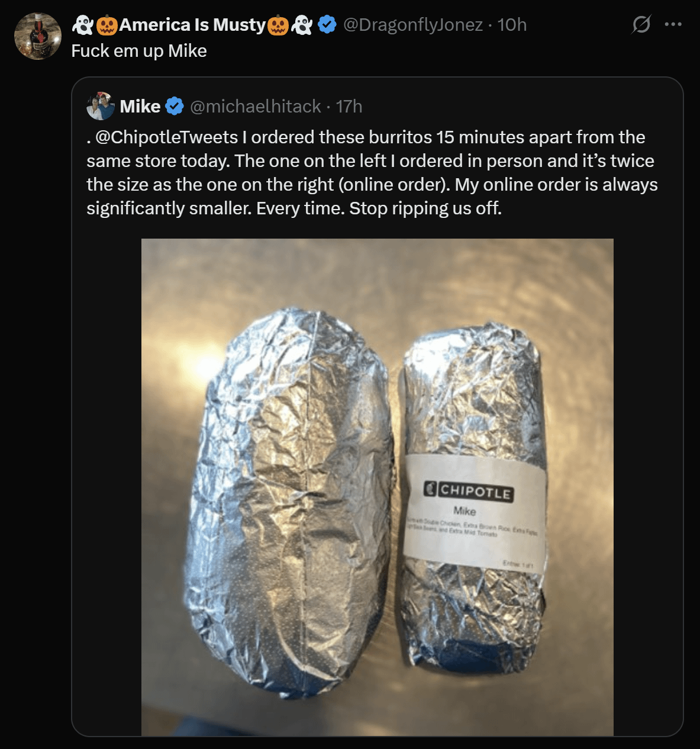Open the three-dot More menu

coord(673,25)
